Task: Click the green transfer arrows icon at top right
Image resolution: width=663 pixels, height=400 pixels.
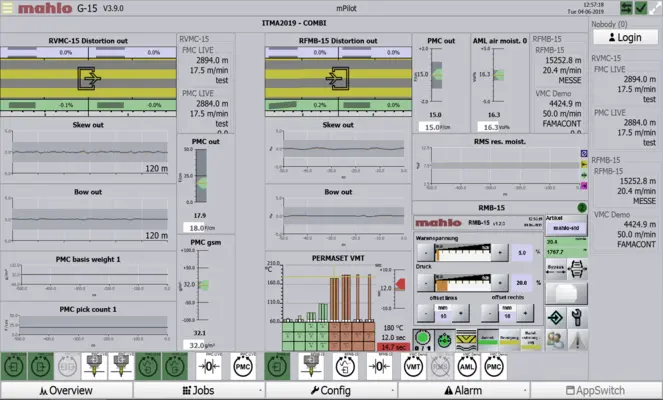Action: pos(626,8)
